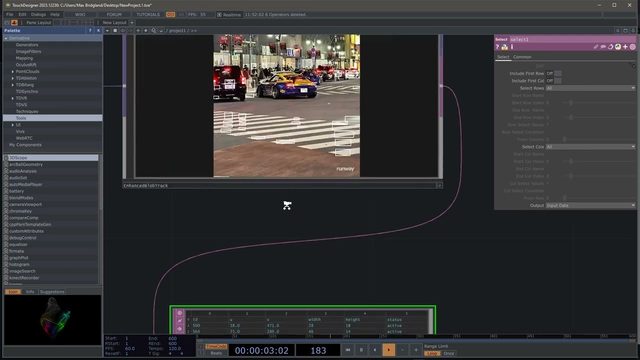Image resolution: width=640 pixels, height=360 pixels.
Task: Switch to the Info tab below palette
Action: click(x=30, y=291)
